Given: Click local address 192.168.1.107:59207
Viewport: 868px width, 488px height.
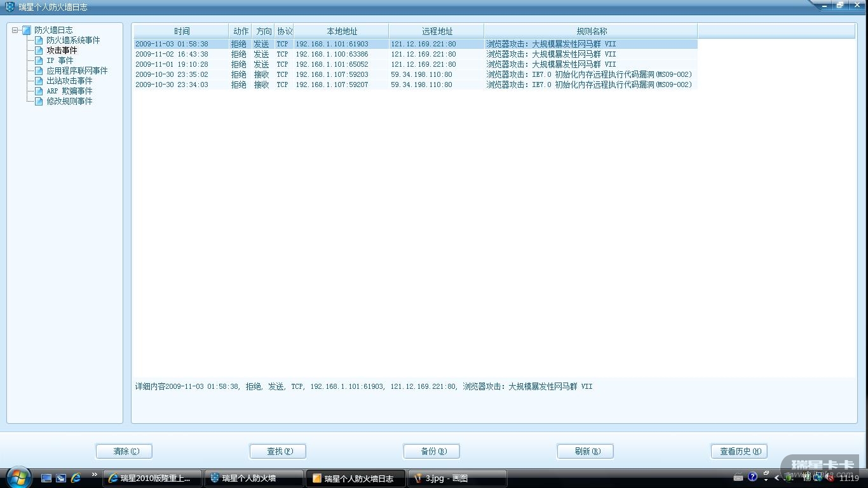Looking at the screenshot, I should (x=332, y=85).
